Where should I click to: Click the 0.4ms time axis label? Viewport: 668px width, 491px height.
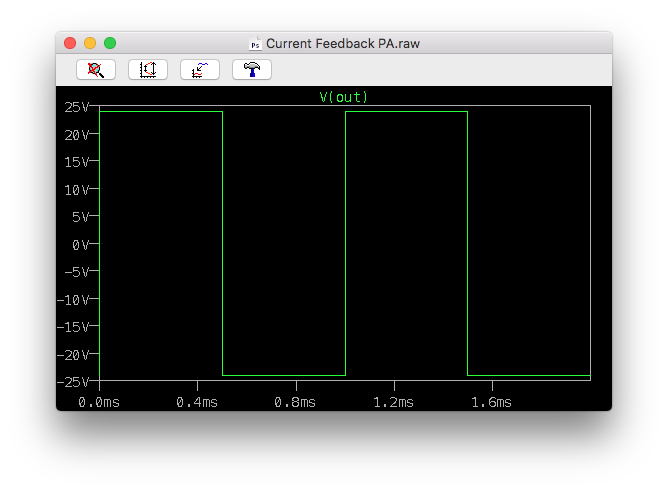[197, 402]
